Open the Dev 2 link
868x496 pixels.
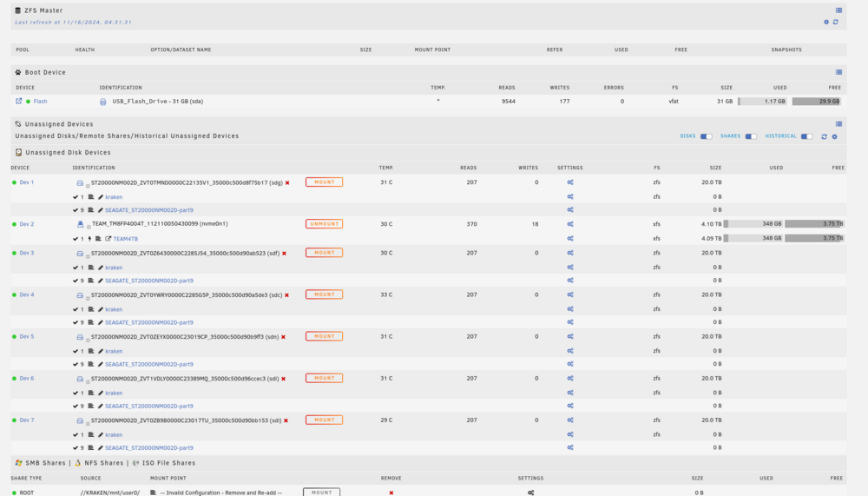[27, 224]
